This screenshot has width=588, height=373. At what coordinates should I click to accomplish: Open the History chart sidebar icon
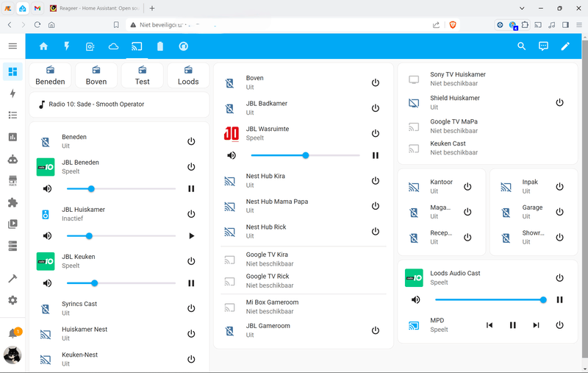pyautogui.click(x=12, y=137)
